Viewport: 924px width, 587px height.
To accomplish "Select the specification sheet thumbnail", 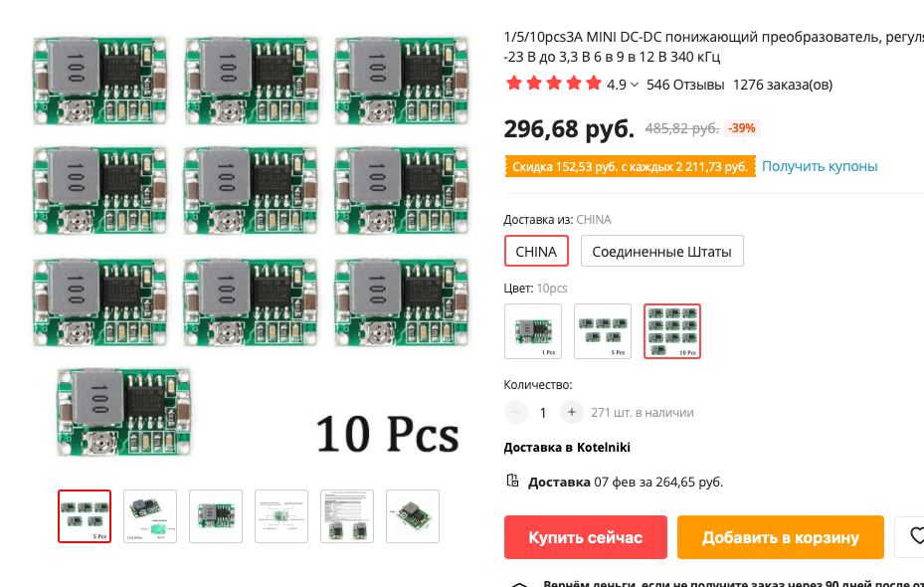I will 347,516.
